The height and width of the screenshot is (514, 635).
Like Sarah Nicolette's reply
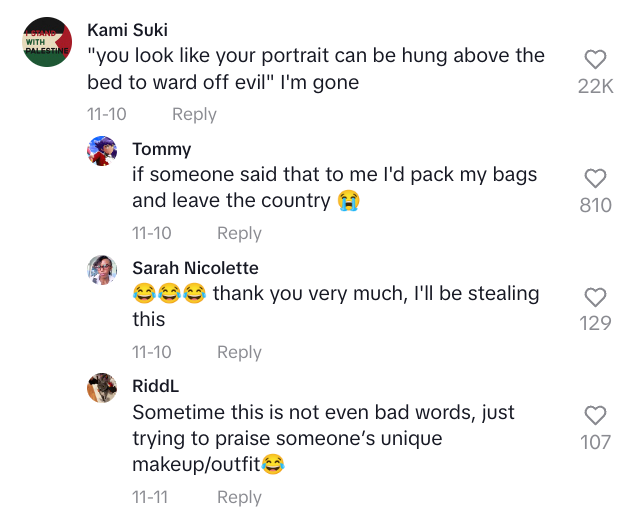[x=595, y=297]
